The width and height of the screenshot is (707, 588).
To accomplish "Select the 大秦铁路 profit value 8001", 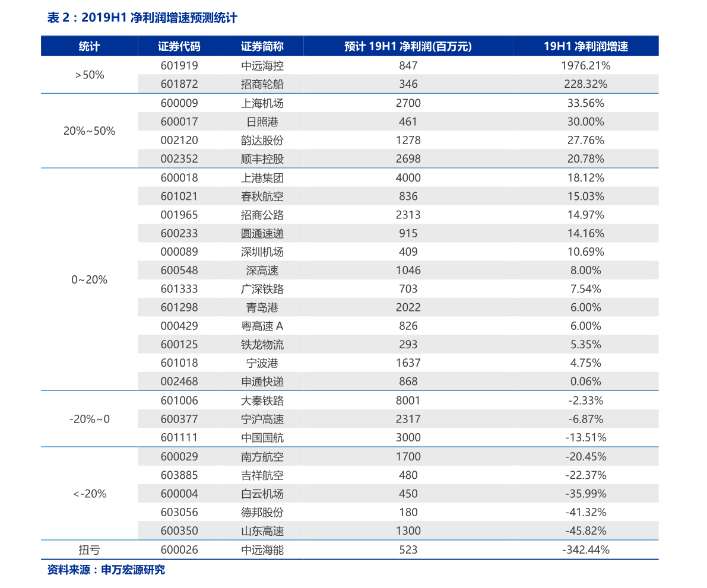I will 408,401.
